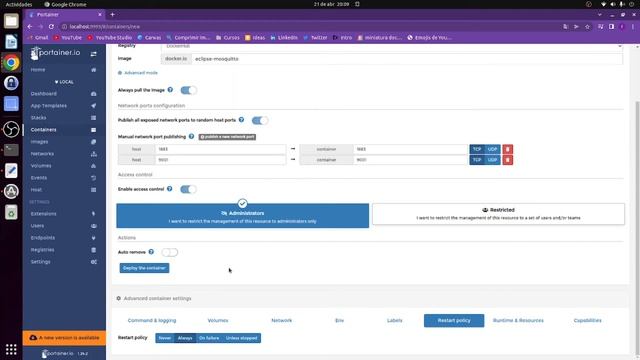Toggle Always pull the image switch
Screen dimensions: 640x360
(188, 90)
